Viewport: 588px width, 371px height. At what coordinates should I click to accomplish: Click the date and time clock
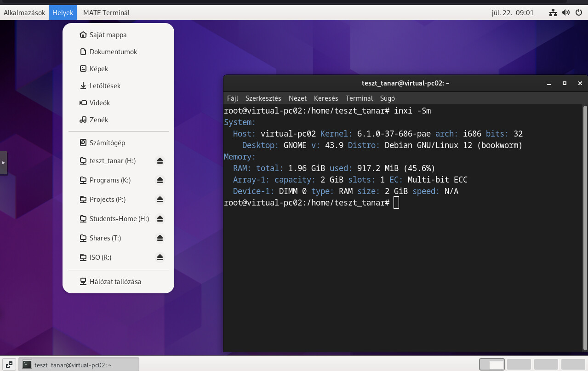click(x=513, y=13)
